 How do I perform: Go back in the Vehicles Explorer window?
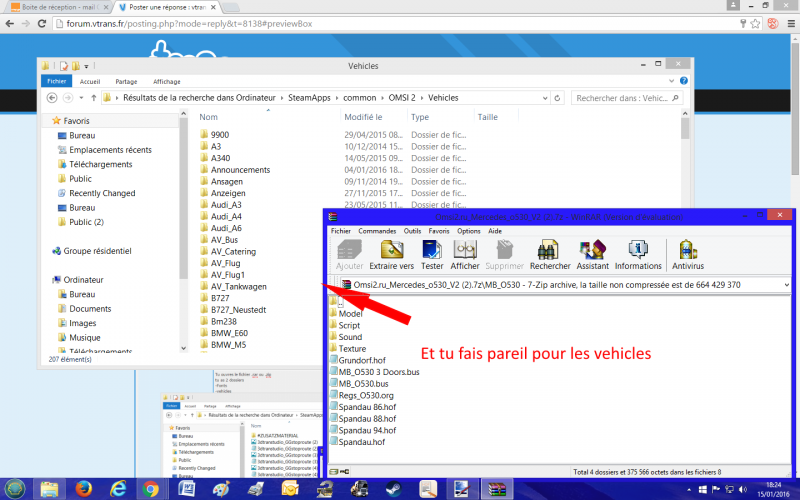coord(52,97)
